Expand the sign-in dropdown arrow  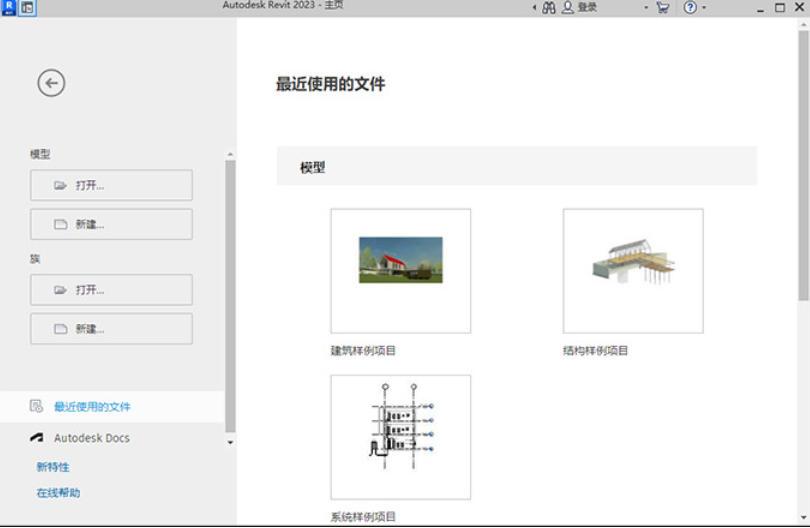point(646,8)
